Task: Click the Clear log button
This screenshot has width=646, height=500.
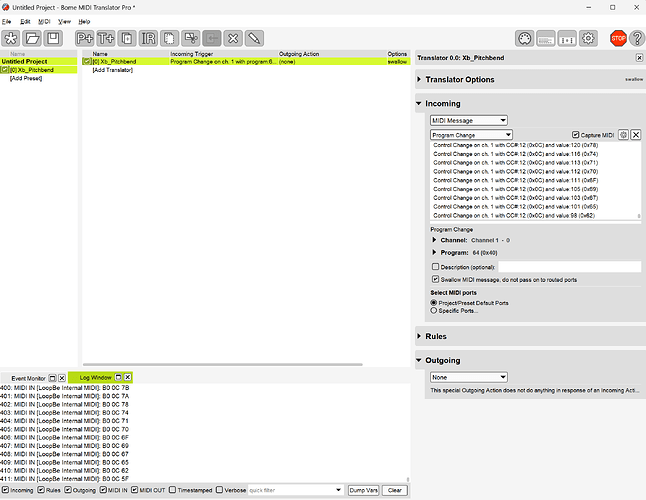Action: pos(395,490)
